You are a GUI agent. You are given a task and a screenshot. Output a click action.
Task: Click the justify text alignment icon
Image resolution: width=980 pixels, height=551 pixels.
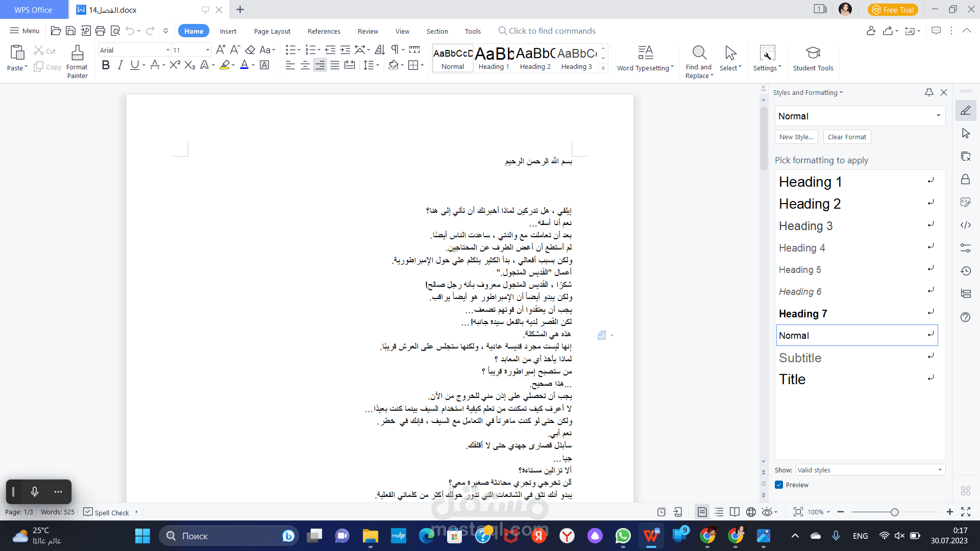[335, 65]
